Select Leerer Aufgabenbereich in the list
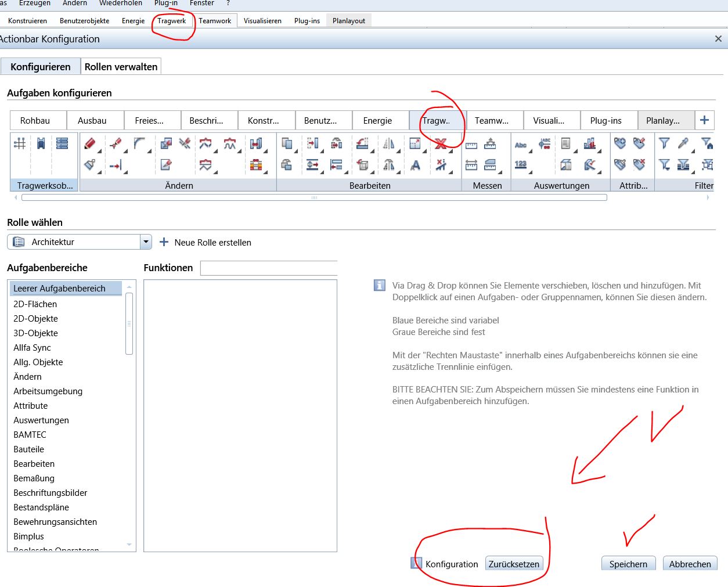Image resolution: width=728 pixels, height=587 pixels. [59, 289]
